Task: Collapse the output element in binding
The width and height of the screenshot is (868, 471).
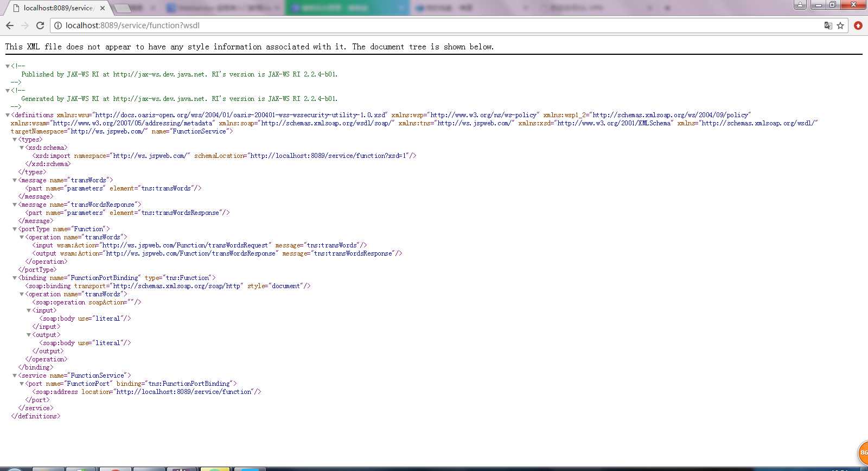Action: 29,335
